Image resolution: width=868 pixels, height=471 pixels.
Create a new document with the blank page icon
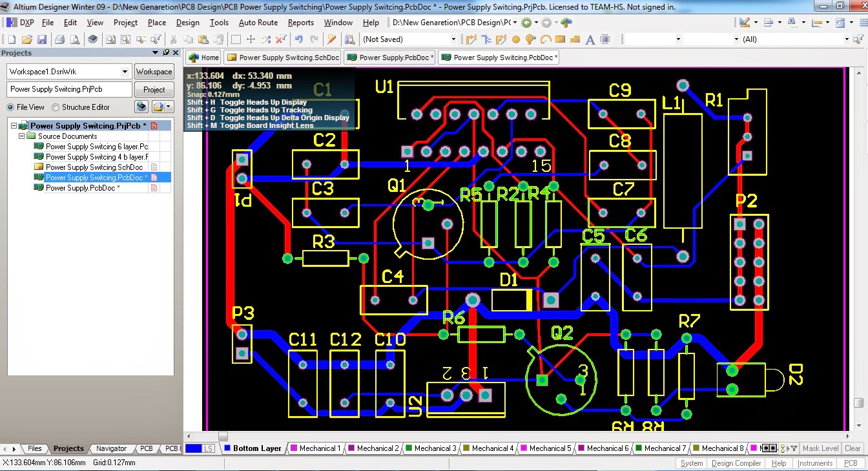(12, 39)
